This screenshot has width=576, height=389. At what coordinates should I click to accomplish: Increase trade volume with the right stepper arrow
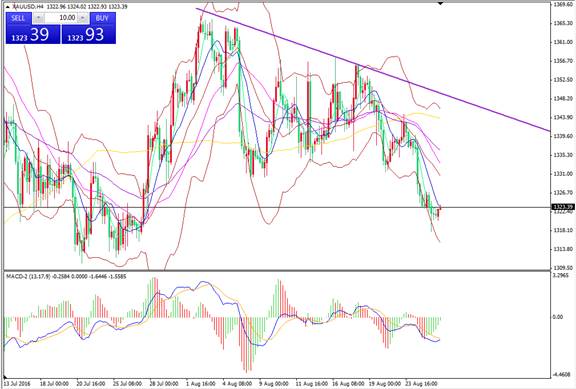click(x=83, y=18)
